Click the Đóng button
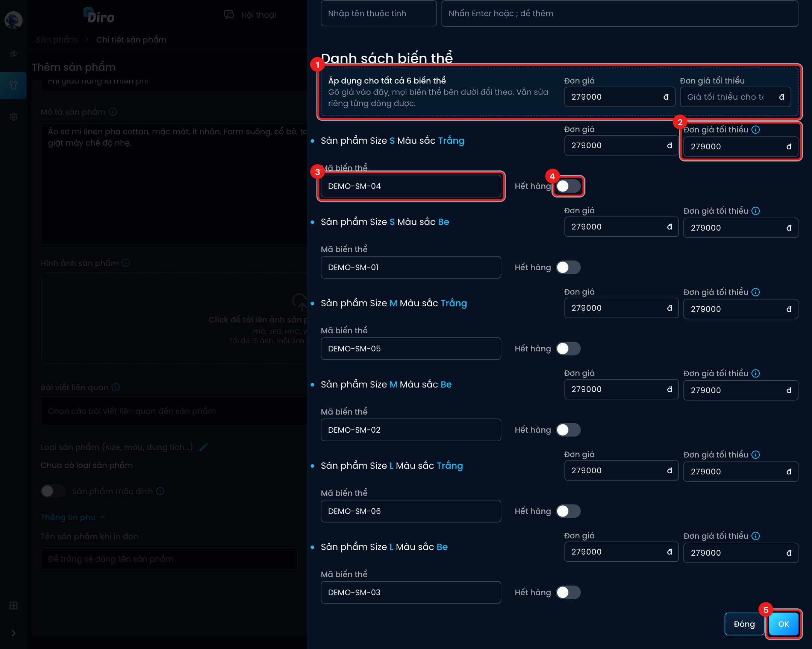 (744, 624)
